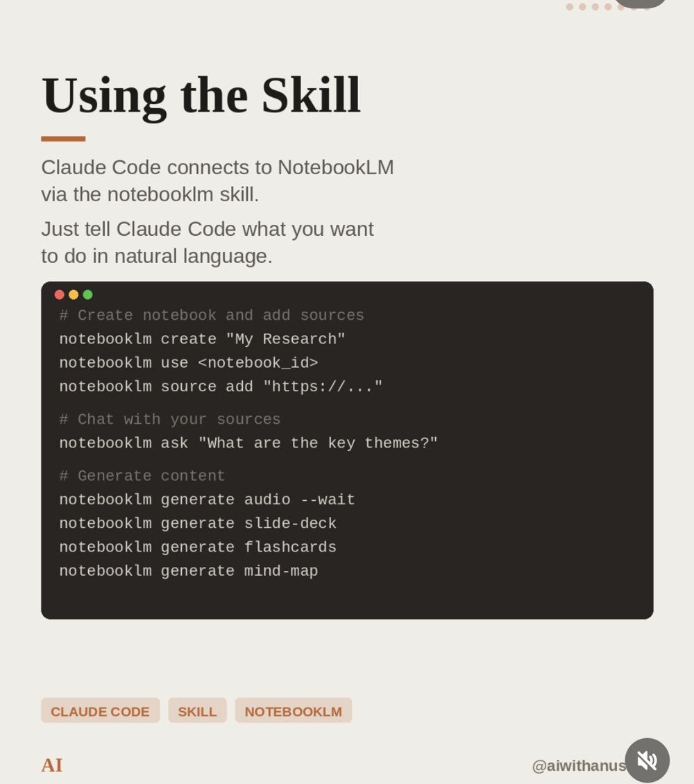
Task: Select line 'notebooklm generate flashcards'
Action: [x=198, y=547]
